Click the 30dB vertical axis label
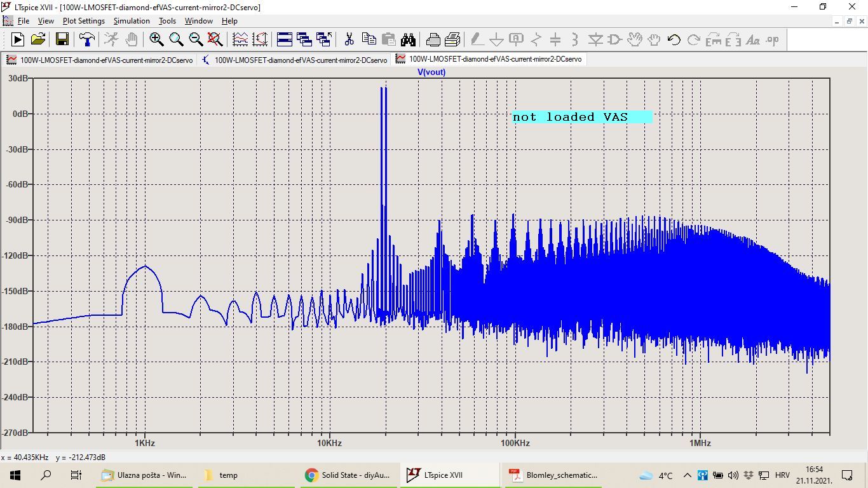 point(17,78)
